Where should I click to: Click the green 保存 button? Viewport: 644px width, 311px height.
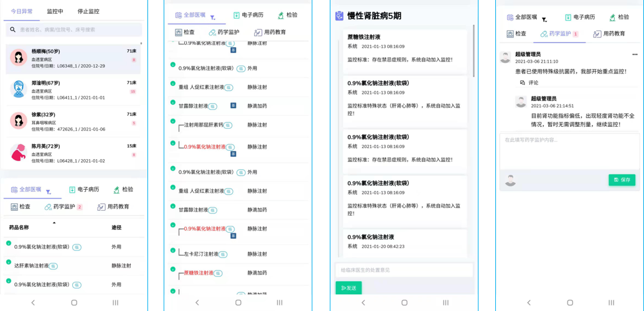[622, 180]
